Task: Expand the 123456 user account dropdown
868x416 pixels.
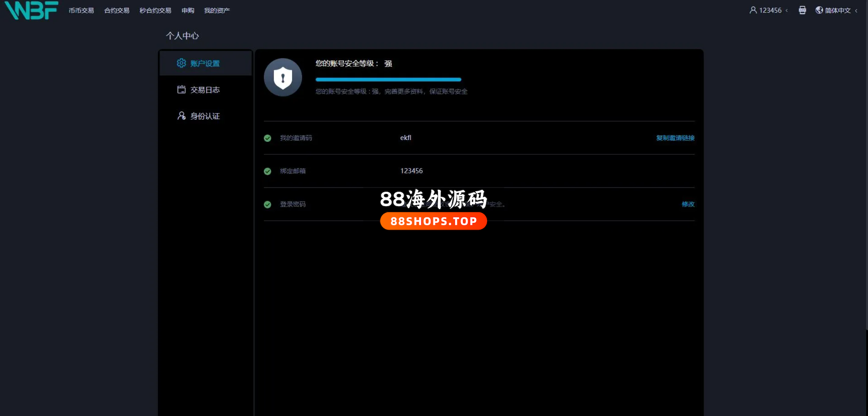Action: pos(786,10)
